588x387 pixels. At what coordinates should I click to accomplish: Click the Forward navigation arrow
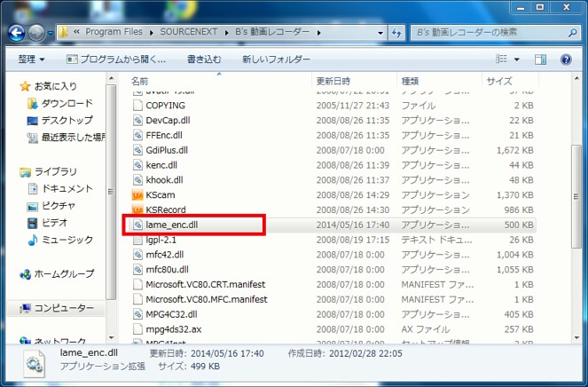coord(36,33)
